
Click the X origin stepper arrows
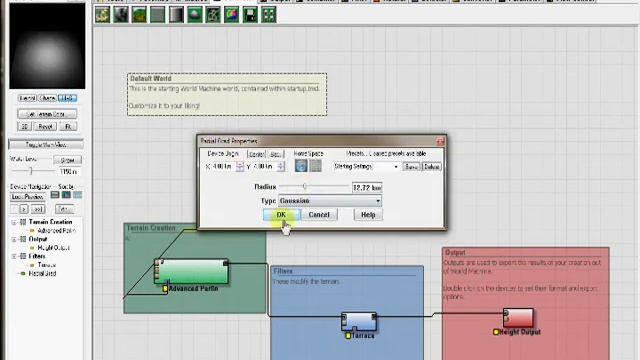click(240, 167)
